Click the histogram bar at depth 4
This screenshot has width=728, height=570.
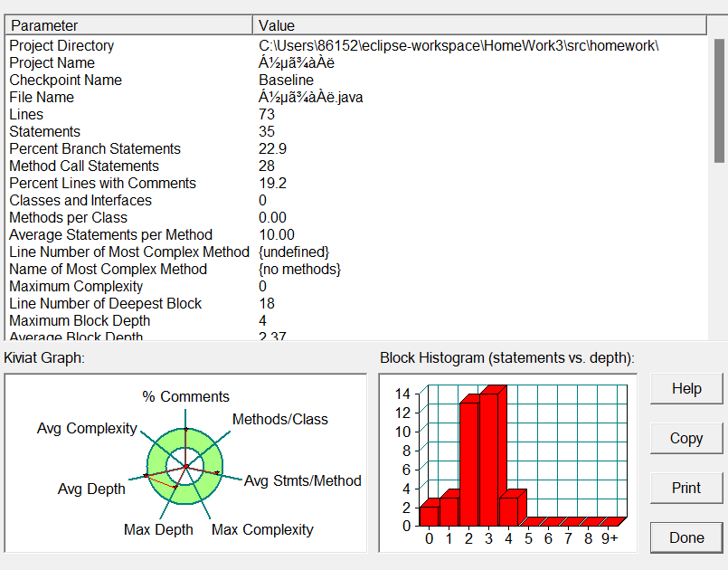point(509,511)
